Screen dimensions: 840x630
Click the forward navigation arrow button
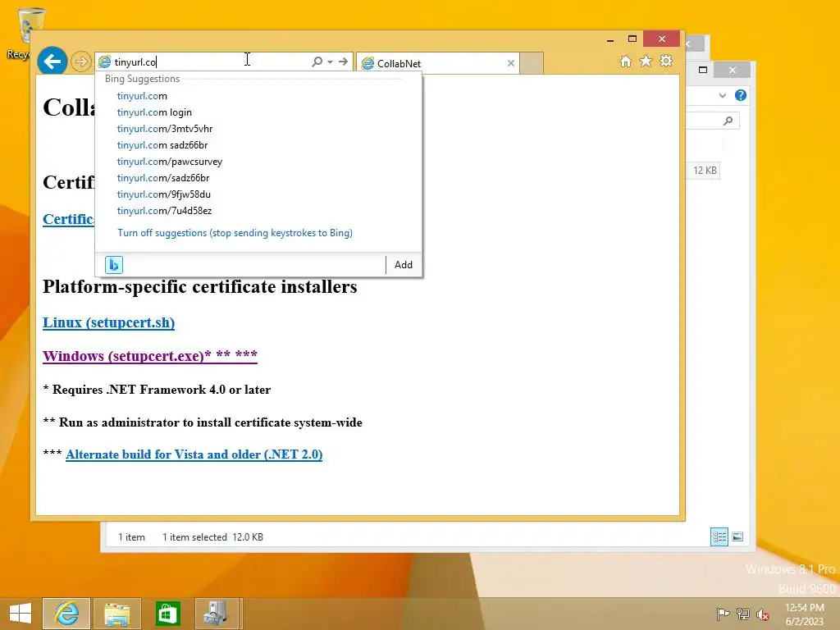tap(81, 62)
